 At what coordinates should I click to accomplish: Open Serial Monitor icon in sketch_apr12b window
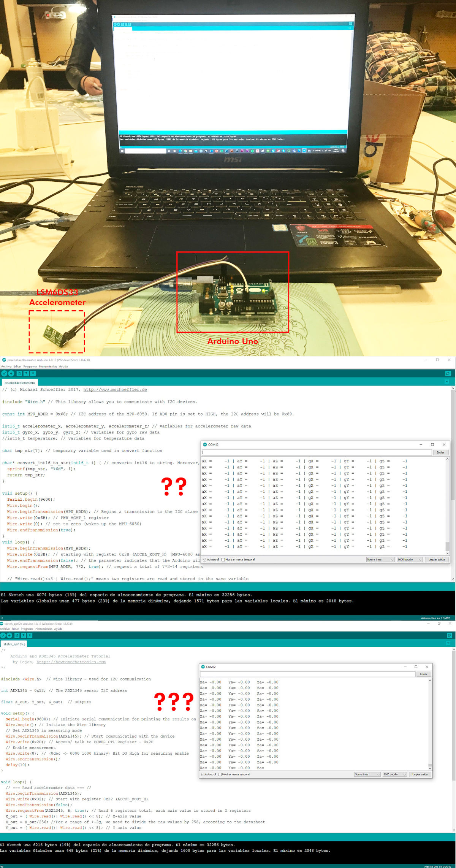click(449, 635)
